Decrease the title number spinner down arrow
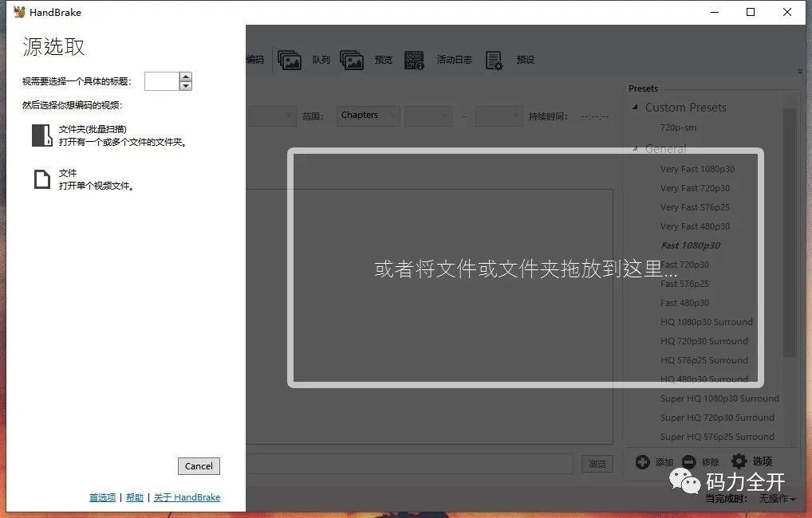This screenshot has width=812, height=518. [x=185, y=86]
